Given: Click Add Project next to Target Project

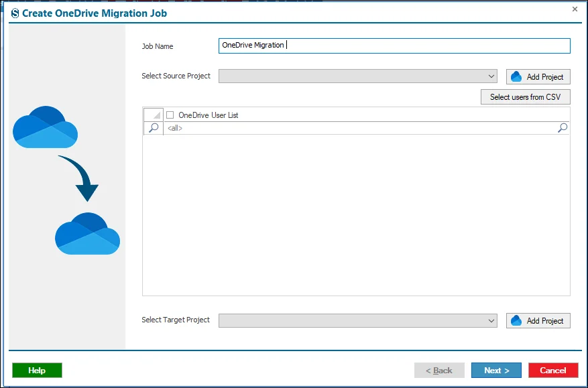Looking at the screenshot, I should coord(538,320).
